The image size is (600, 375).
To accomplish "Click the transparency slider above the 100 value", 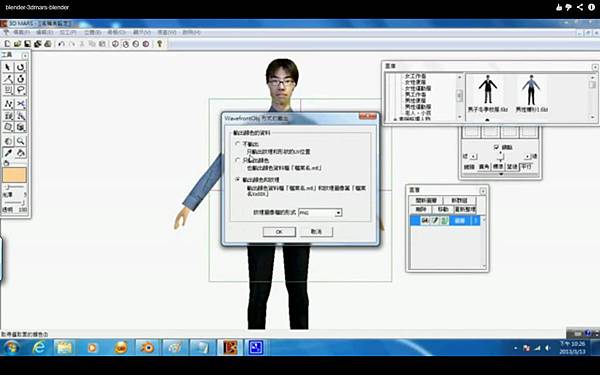I will coord(14,202).
